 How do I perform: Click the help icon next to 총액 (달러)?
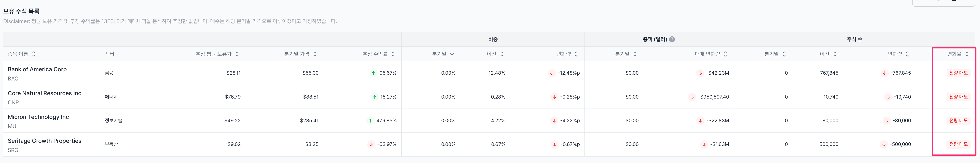672,39
